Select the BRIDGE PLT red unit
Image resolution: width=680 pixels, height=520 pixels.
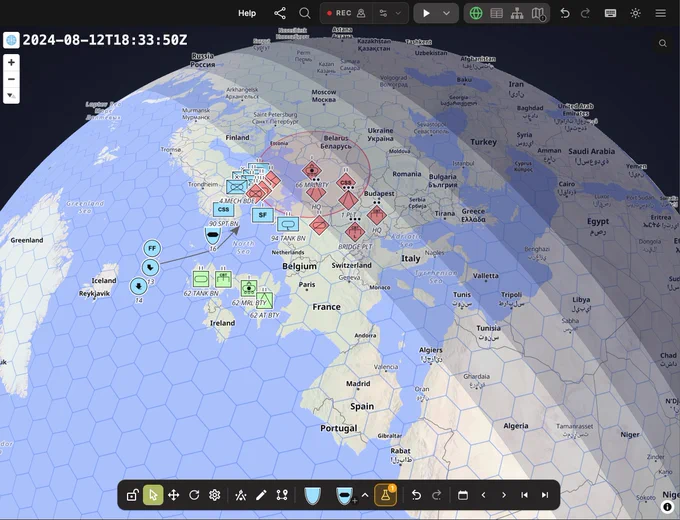(x=355, y=231)
